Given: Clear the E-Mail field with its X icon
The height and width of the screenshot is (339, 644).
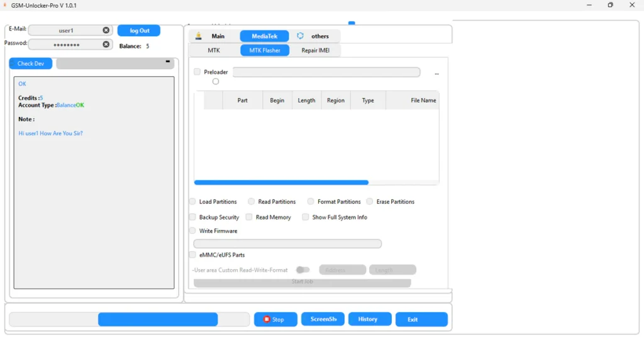Looking at the screenshot, I should point(106,30).
